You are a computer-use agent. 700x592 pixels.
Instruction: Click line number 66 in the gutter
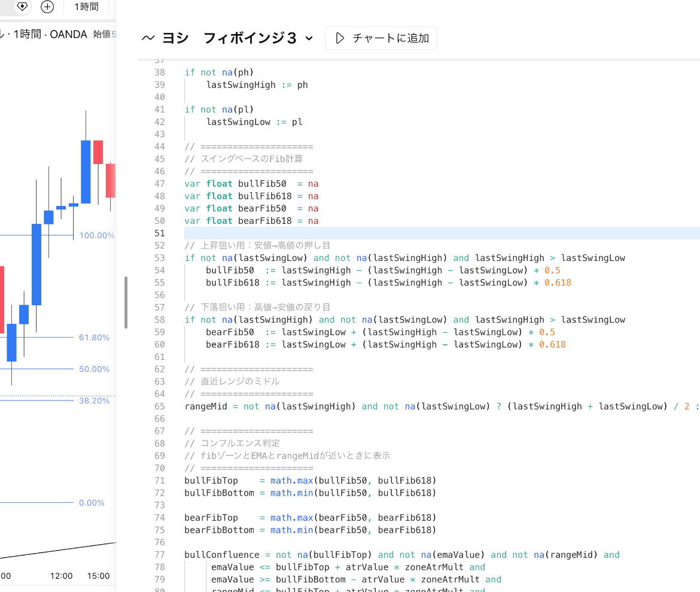[160, 418]
